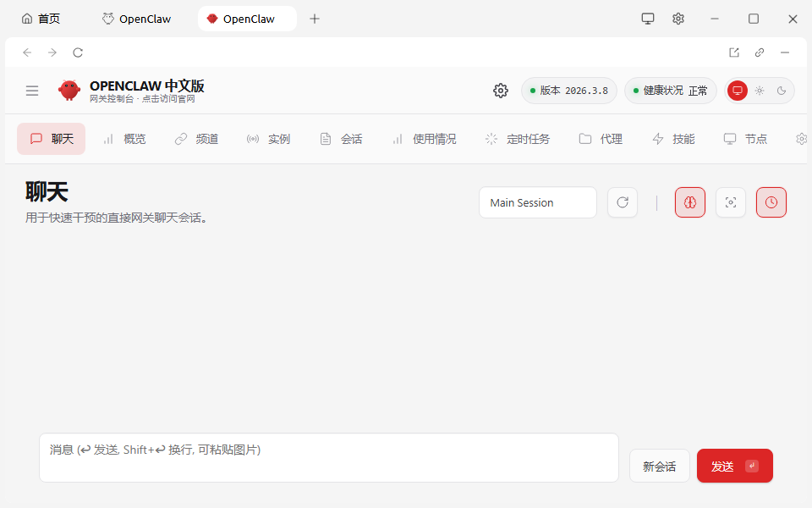Reload the page from the browser toolbar
The width and height of the screenshot is (812, 508).
pyautogui.click(x=78, y=52)
